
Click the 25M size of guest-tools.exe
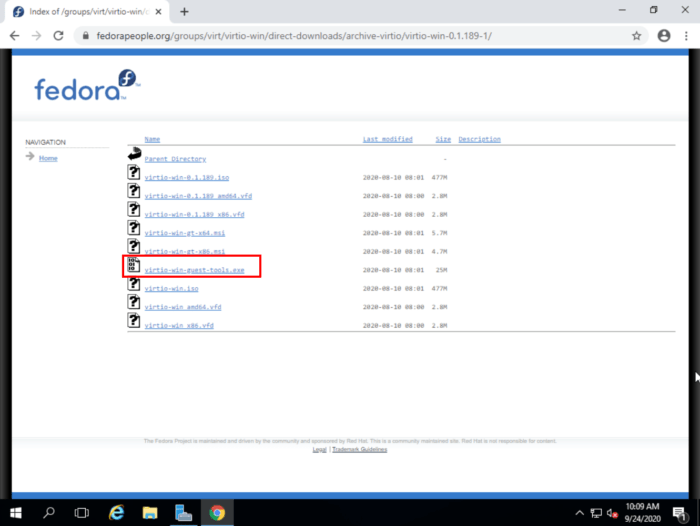[x=441, y=270]
